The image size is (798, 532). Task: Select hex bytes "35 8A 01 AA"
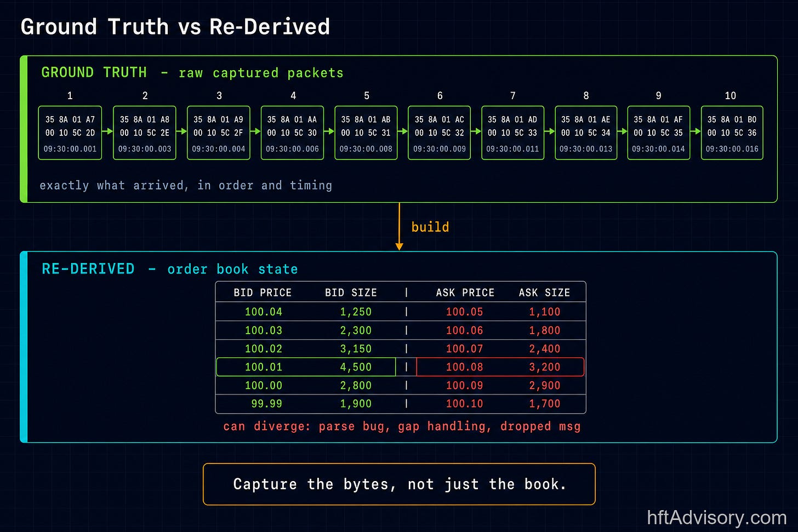(x=292, y=119)
